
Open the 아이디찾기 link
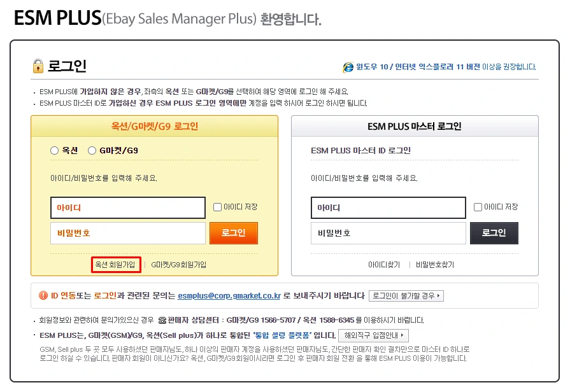tap(384, 265)
